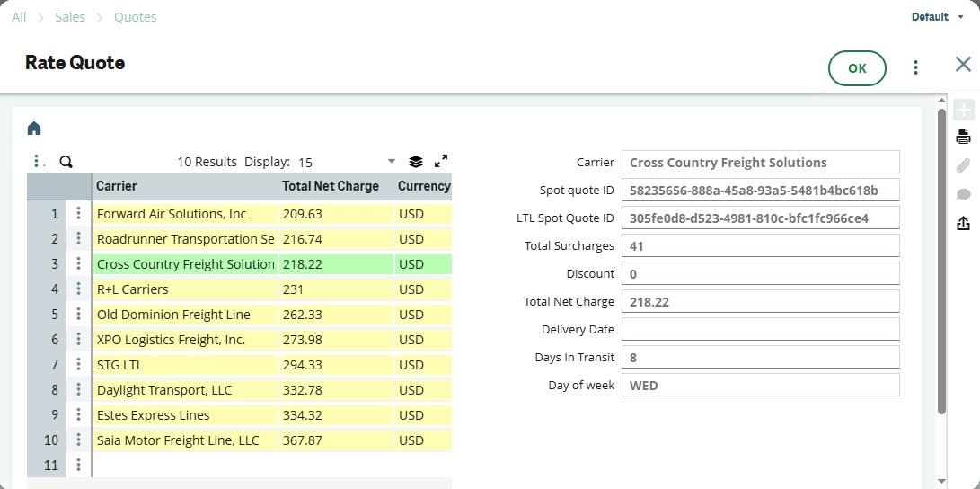980x489 pixels.
Task: Select the Old Dominion Freight Line row
Action: coord(173,315)
